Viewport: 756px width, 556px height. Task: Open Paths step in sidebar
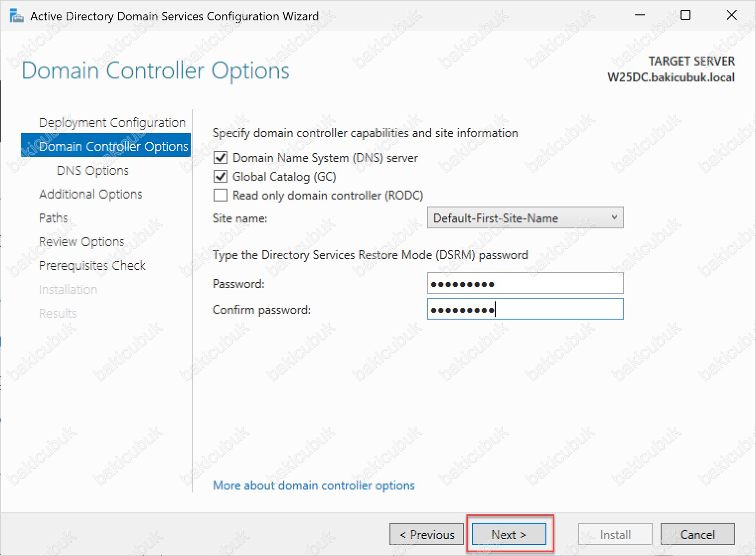coord(53,218)
